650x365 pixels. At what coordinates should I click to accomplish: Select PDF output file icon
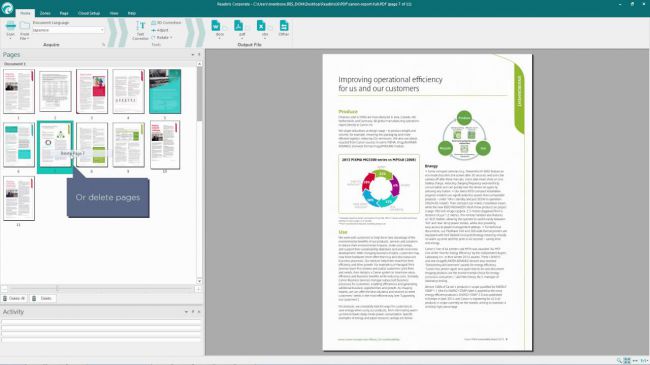click(239, 26)
